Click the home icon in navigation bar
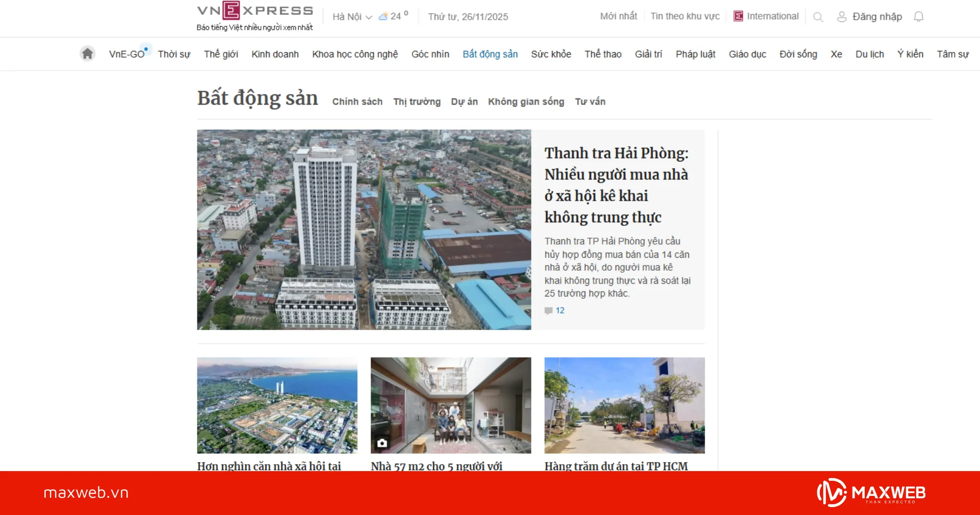The width and height of the screenshot is (980, 515). click(x=87, y=54)
